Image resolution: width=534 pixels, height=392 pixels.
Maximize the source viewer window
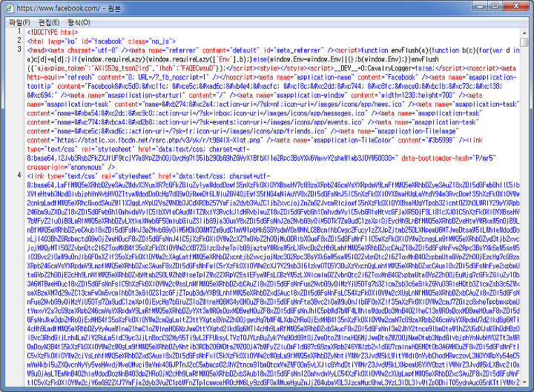[x=495, y=6]
